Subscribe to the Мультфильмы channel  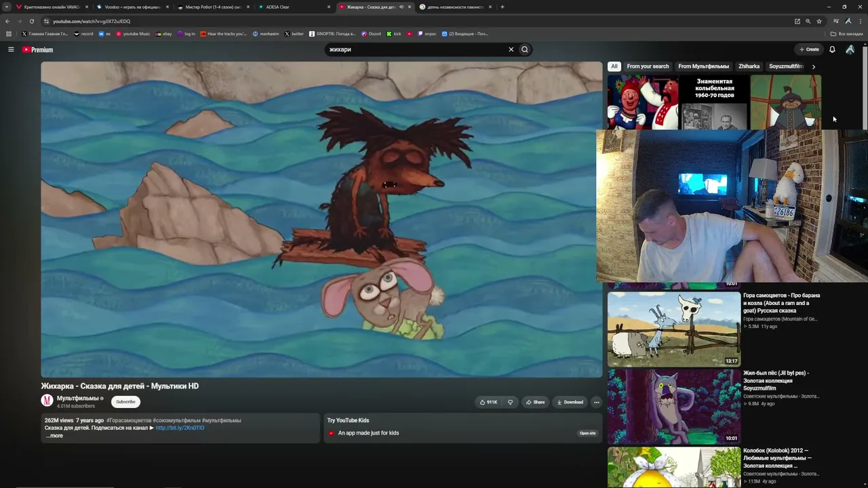click(x=125, y=402)
